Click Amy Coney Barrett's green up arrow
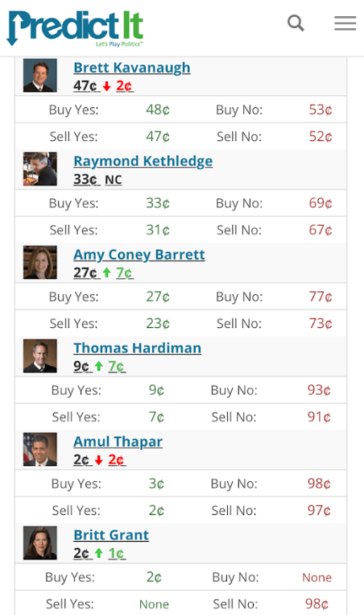The height and width of the screenshot is (615, 364). click(x=106, y=272)
